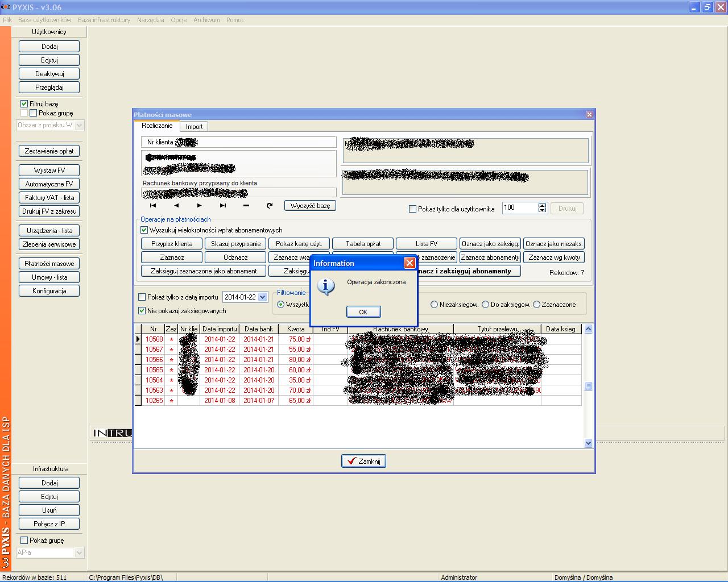The height and width of the screenshot is (582, 728).
Task: Open the import date dropdown
Action: (262, 297)
